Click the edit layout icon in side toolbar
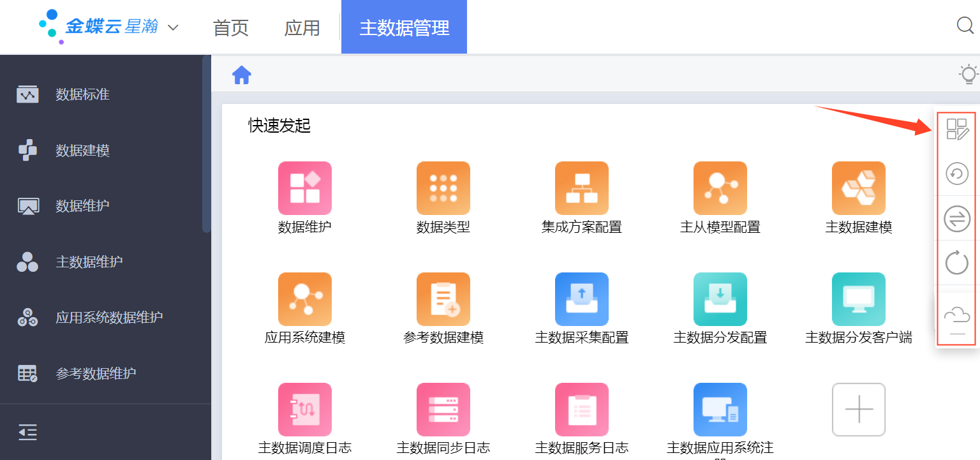980x460 pixels. [x=957, y=129]
